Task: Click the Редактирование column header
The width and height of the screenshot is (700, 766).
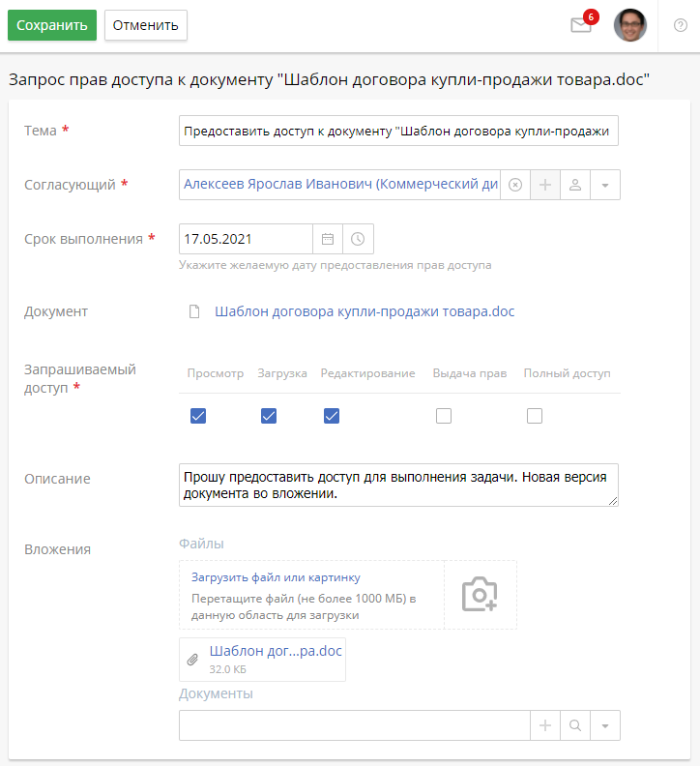Action: tap(367, 373)
